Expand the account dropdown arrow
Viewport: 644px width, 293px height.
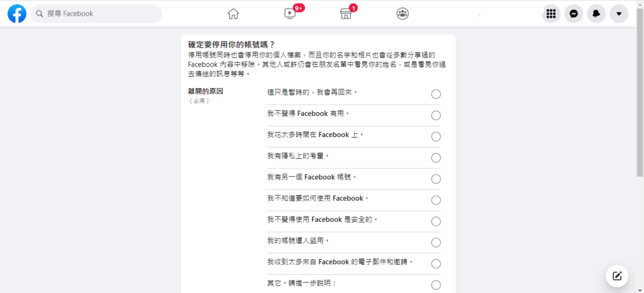pyautogui.click(x=619, y=14)
